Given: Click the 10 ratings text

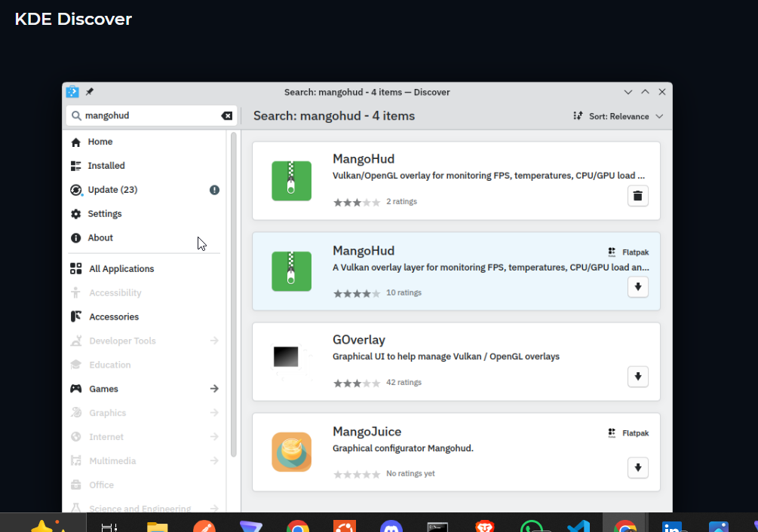Looking at the screenshot, I should [404, 292].
